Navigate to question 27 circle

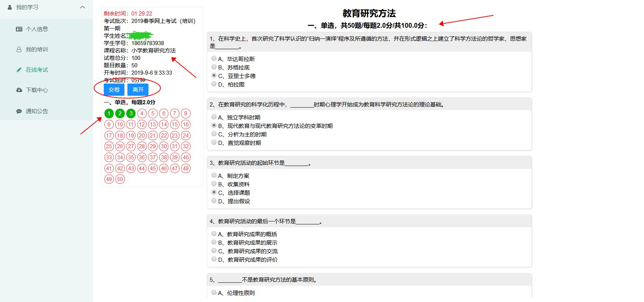click(131, 146)
